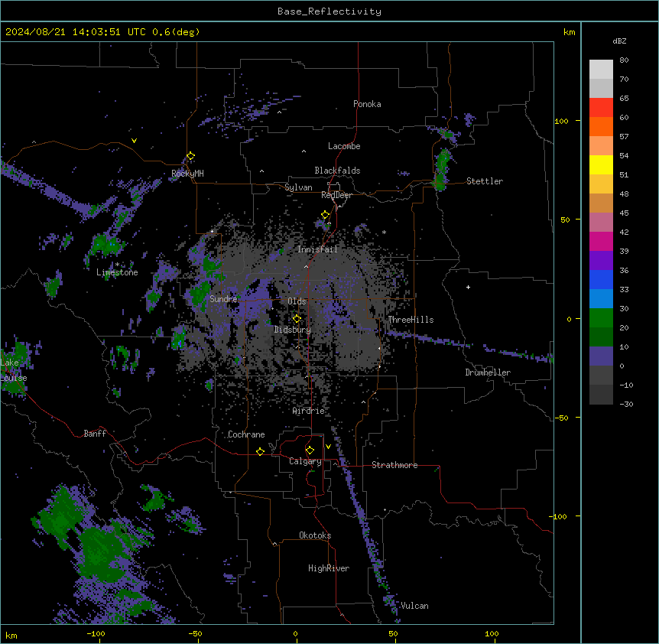The width and height of the screenshot is (659, 644).
Task: Click the Sylvan label
Action: (x=298, y=187)
